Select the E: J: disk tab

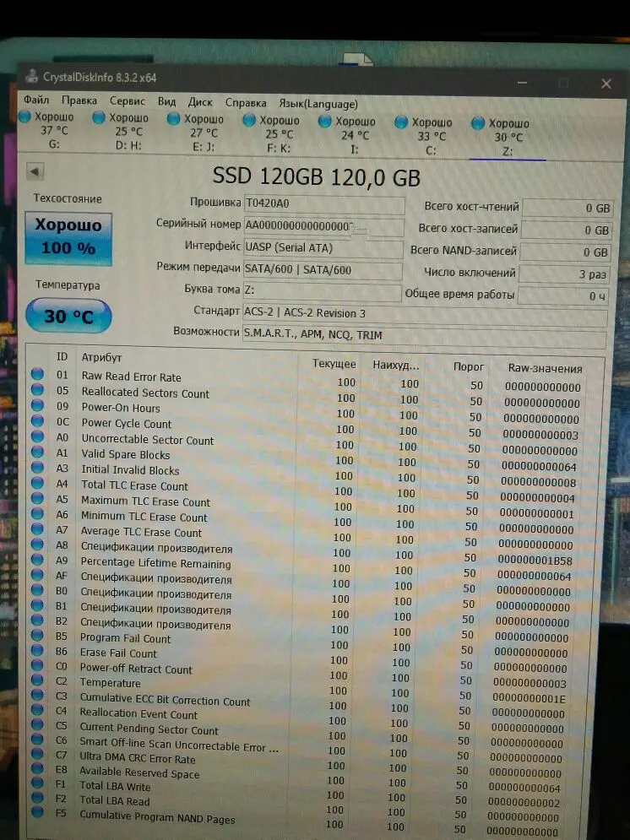196,133
